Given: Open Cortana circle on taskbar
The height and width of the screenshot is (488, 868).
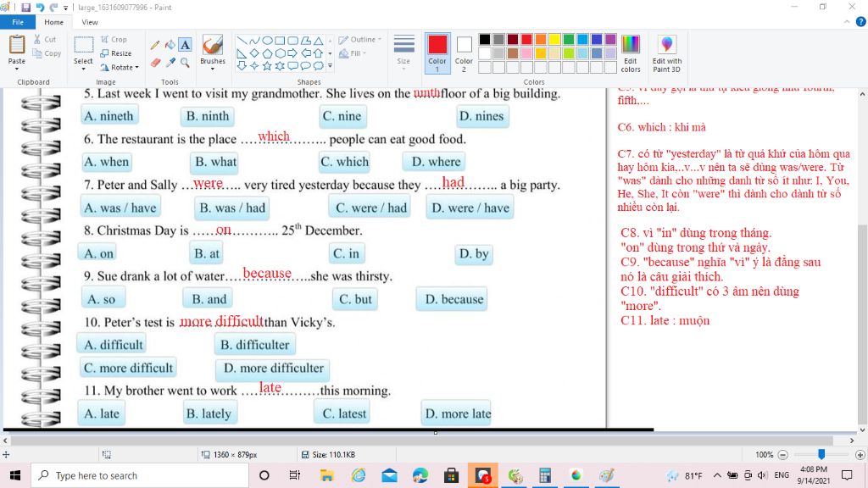Looking at the screenshot, I should (x=264, y=475).
